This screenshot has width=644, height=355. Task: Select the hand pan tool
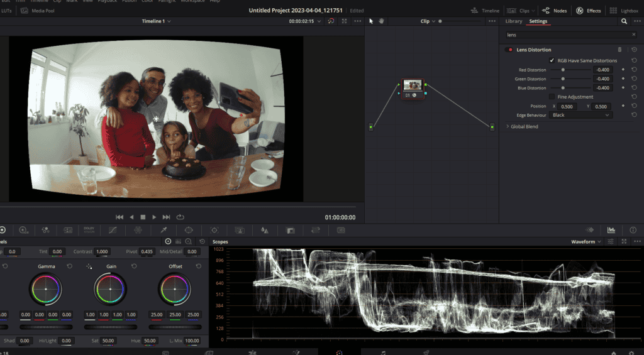(x=381, y=21)
